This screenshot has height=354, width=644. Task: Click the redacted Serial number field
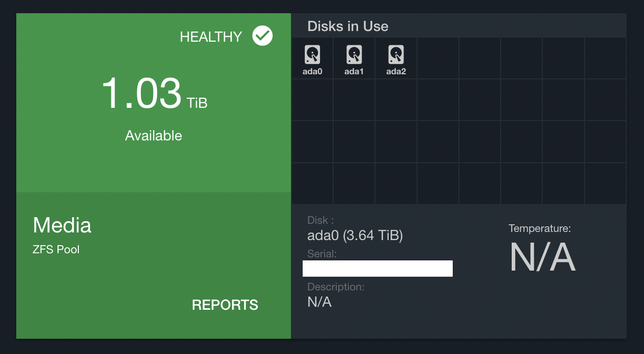tap(377, 268)
